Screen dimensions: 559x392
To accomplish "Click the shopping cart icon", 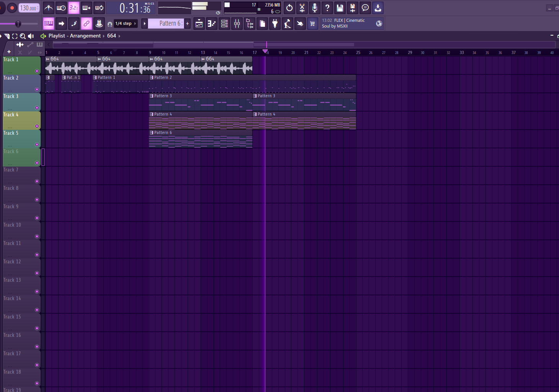I will click(312, 24).
